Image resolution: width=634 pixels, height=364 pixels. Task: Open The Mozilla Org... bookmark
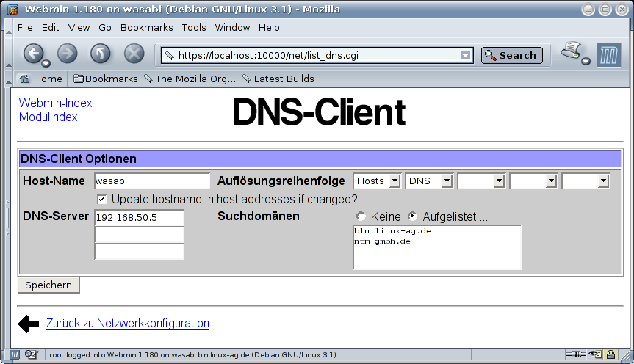click(x=190, y=79)
